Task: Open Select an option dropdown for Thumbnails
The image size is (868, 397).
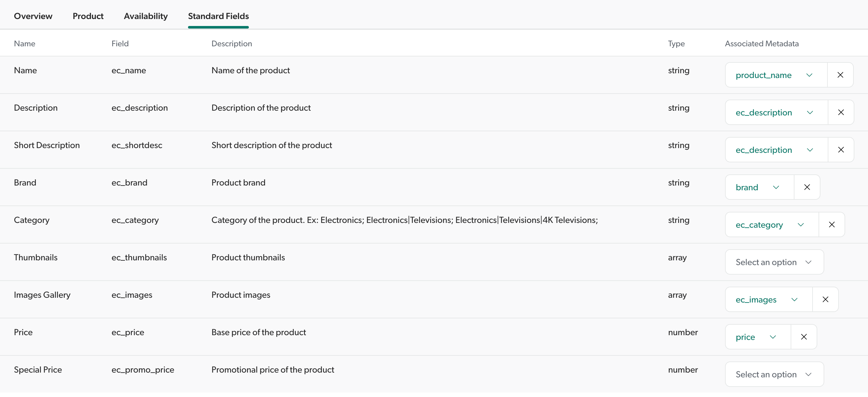Action: coord(774,262)
